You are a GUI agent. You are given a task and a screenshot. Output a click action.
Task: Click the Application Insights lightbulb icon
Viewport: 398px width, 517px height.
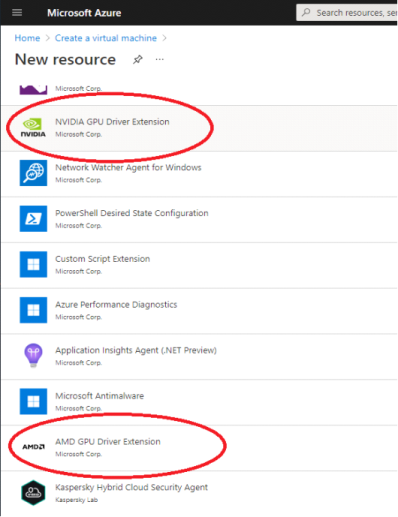(x=33, y=355)
